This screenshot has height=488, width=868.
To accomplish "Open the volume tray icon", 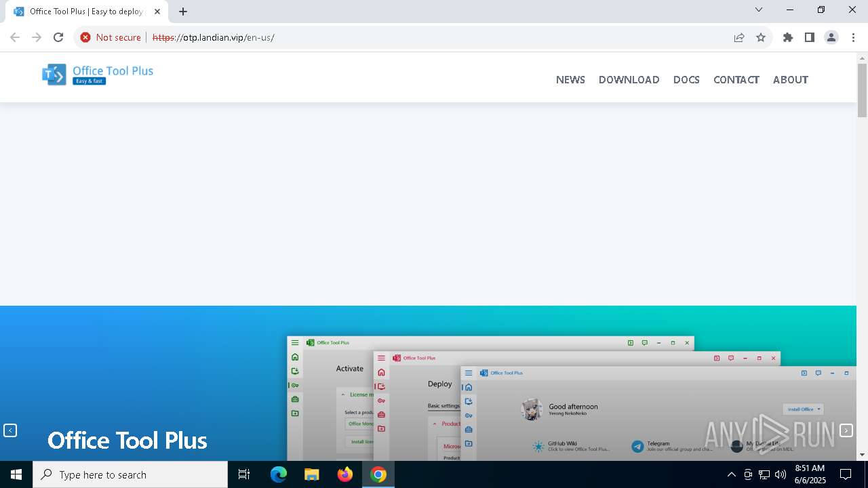I will pyautogui.click(x=781, y=474).
